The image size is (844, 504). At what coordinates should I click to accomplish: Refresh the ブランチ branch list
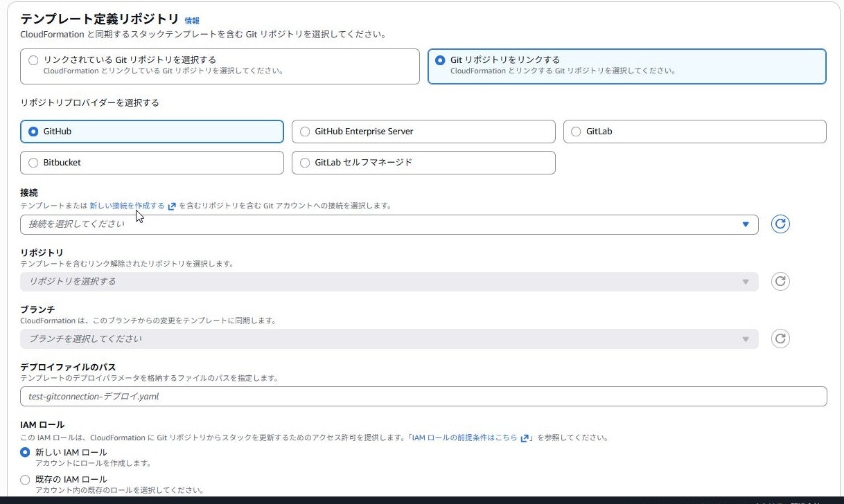[780, 339]
